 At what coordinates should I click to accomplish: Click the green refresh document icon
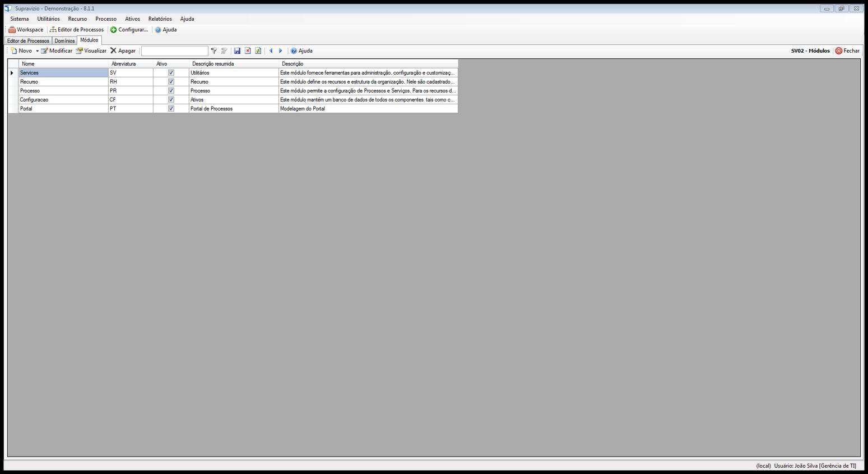click(258, 50)
